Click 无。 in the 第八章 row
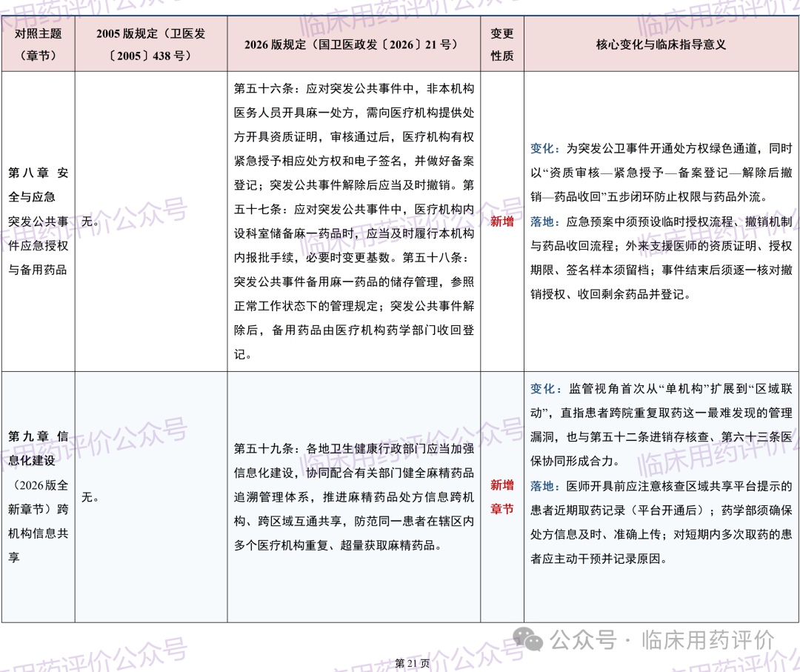 [90, 222]
